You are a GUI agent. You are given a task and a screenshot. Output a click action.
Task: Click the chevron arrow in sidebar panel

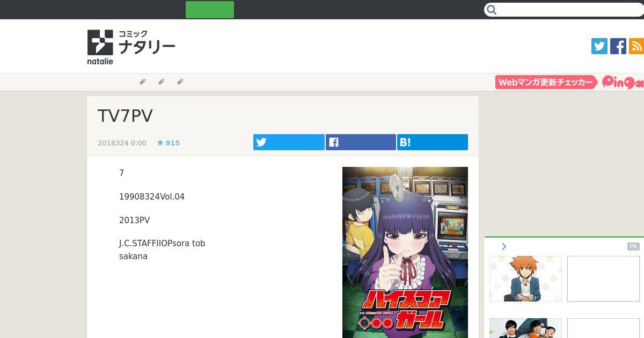click(504, 247)
